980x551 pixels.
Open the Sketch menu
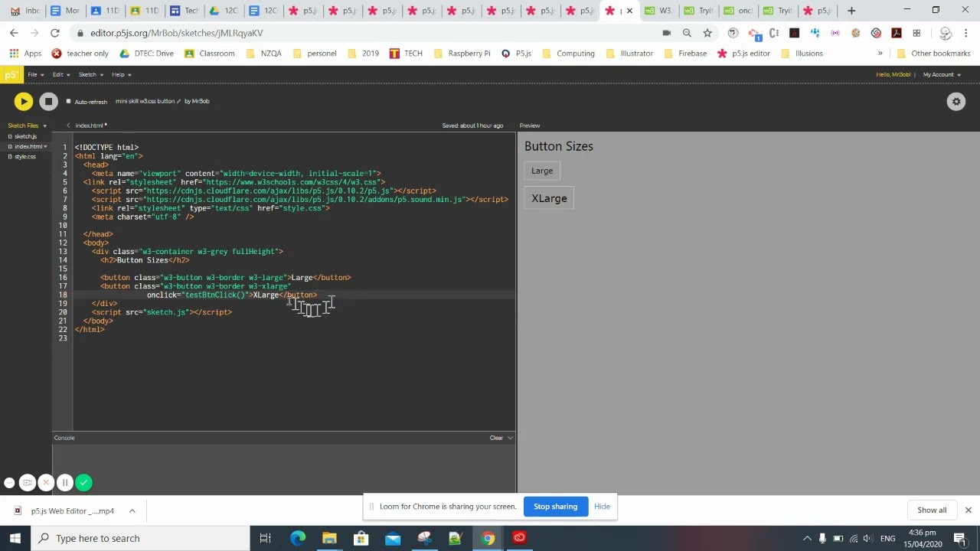pyautogui.click(x=90, y=74)
